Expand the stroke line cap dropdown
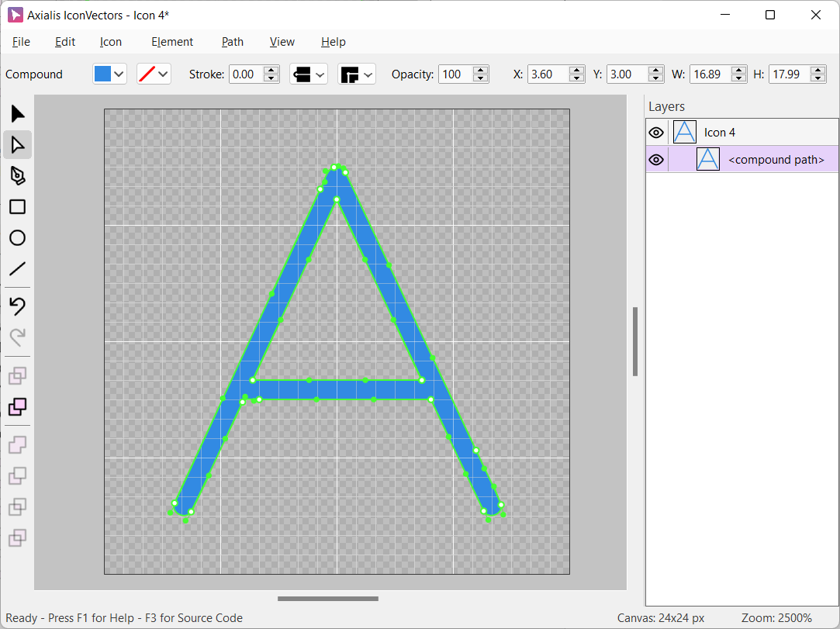This screenshot has width=840, height=629. 309,74
